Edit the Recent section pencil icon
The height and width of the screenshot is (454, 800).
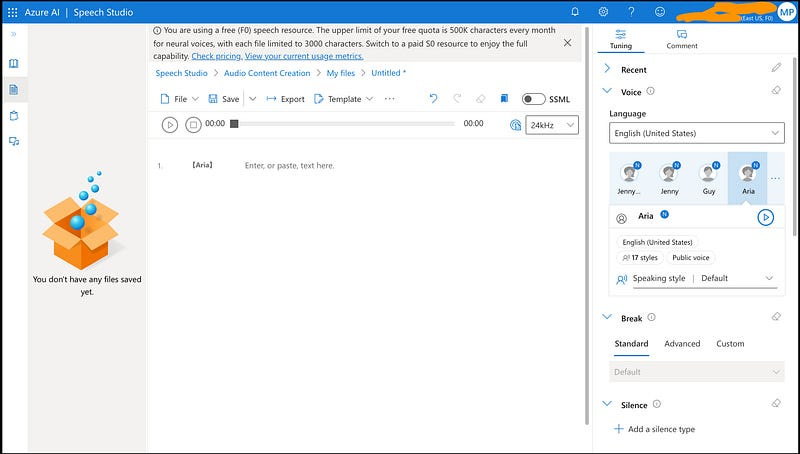[x=776, y=68]
